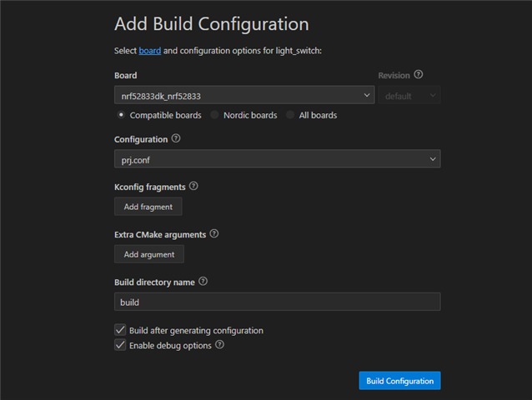Click the help icon next to Revision
Image resolution: width=532 pixels, height=400 pixels.
[419, 74]
